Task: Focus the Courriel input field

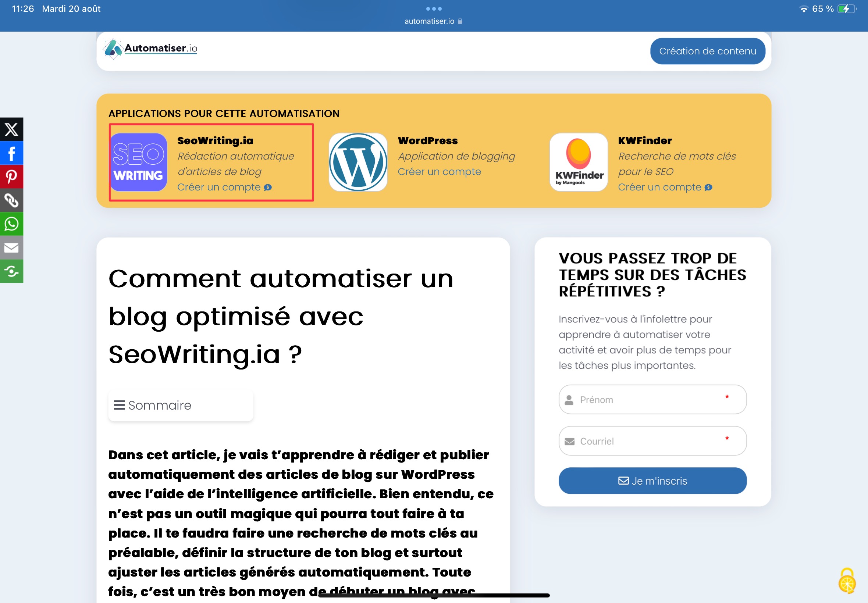Action: click(652, 441)
